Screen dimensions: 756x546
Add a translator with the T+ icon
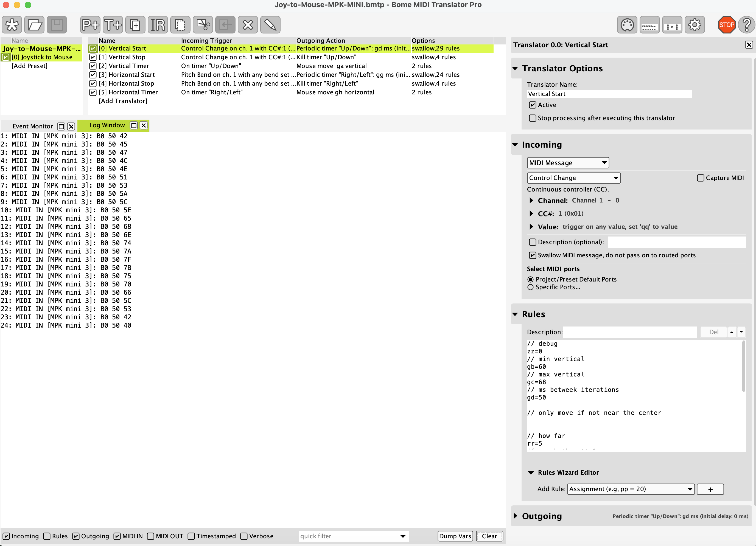coord(113,25)
